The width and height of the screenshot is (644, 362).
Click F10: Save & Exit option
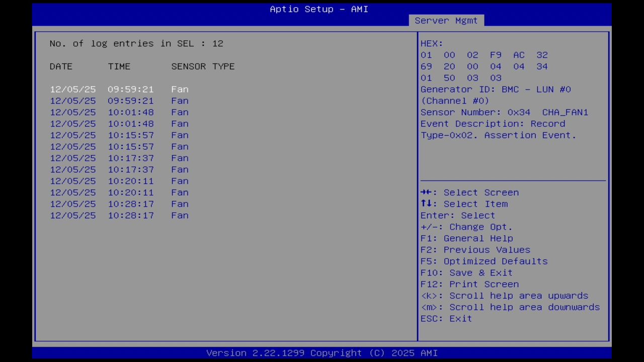[x=466, y=273]
